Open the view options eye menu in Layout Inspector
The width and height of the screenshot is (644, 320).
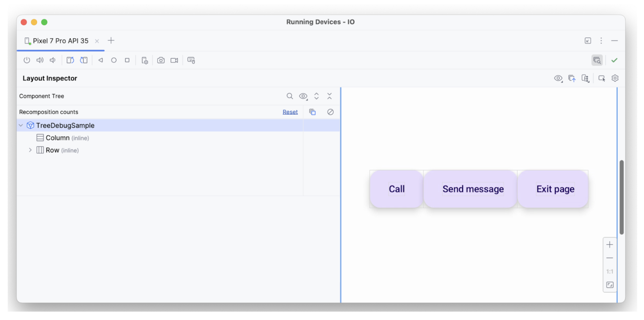(x=303, y=96)
